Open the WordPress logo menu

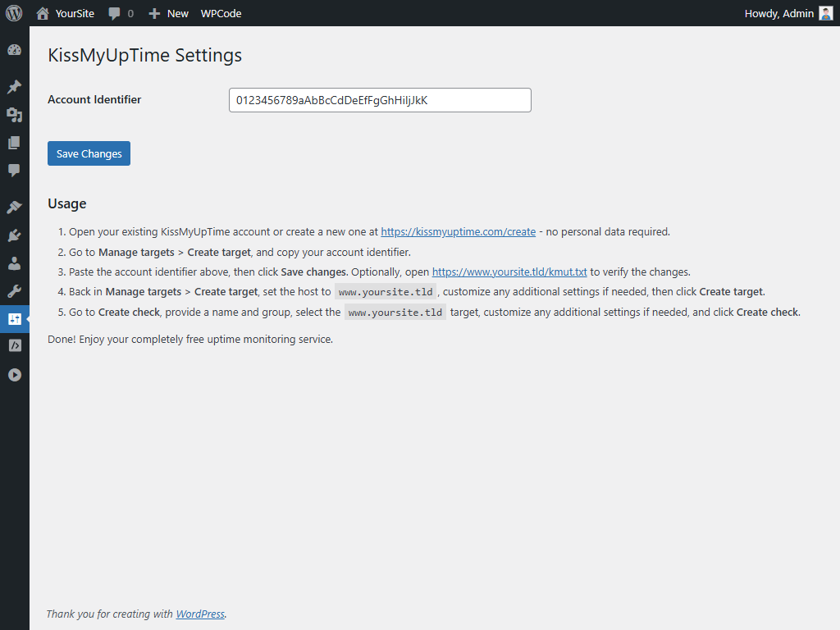pos(14,13)
